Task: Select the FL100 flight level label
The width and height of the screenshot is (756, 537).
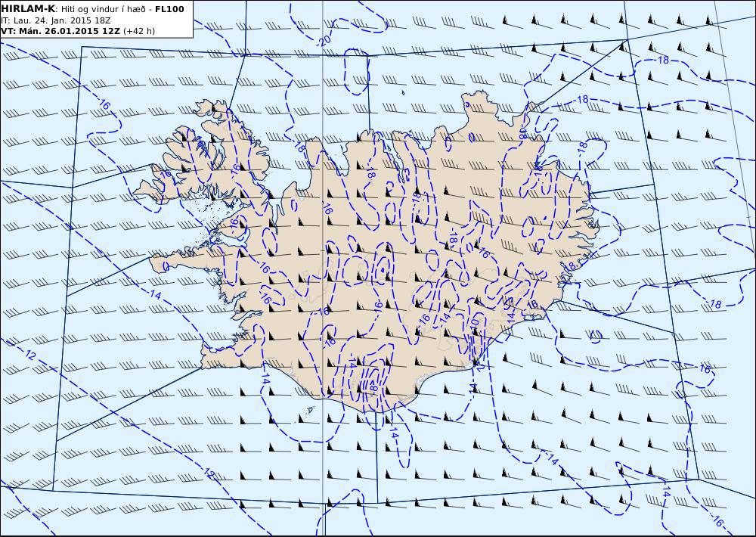Action: pyautogui.click(x=169, y=9)
